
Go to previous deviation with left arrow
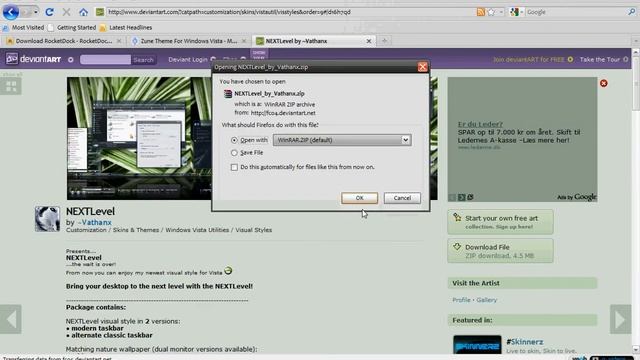point(11,319)
